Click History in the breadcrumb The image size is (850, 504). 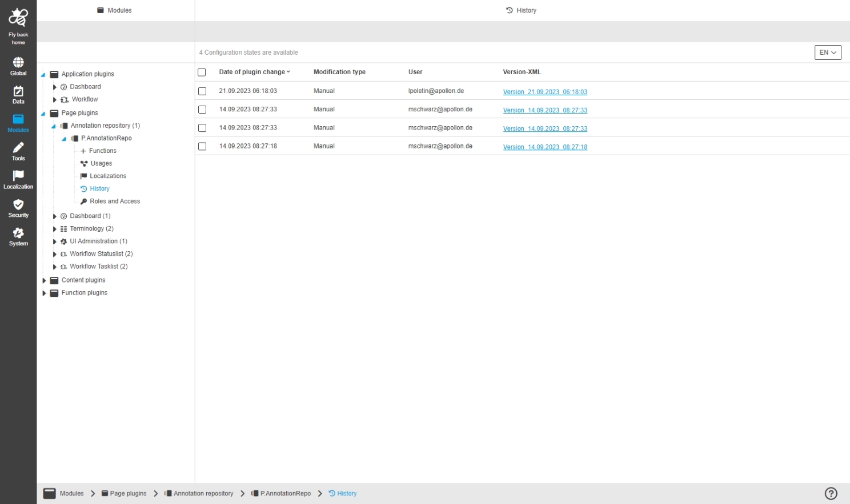[343, 494]
